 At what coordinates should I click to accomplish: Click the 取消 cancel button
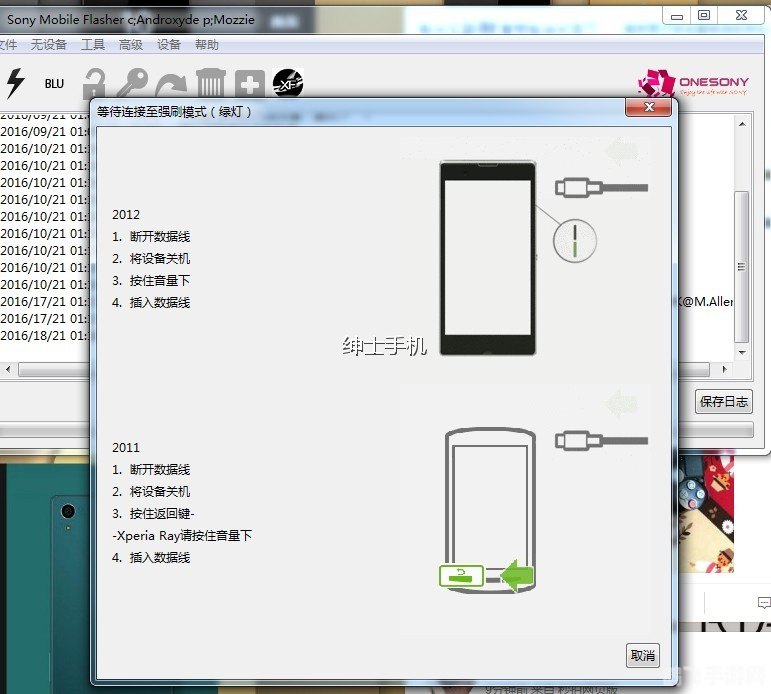coord(642,656)
